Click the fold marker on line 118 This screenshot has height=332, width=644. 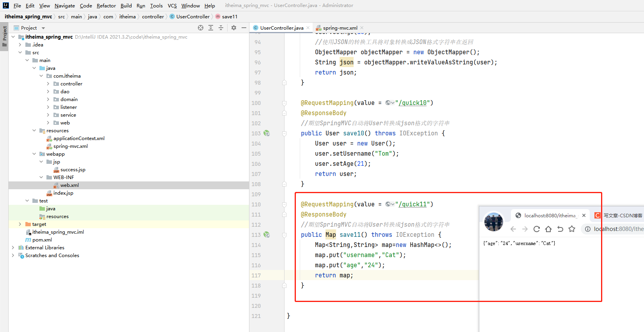[x=284, y=286]
